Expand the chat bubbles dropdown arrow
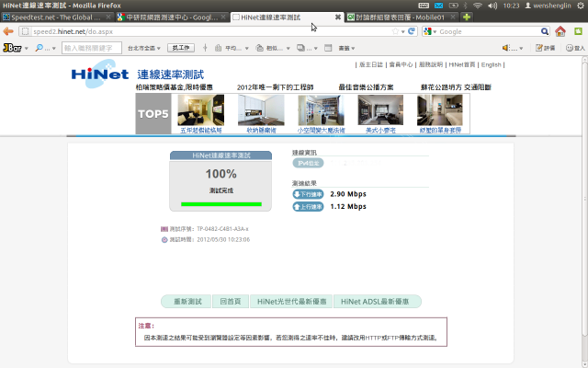The height and width of the screenshot is (368, 588). click(316, 49)
